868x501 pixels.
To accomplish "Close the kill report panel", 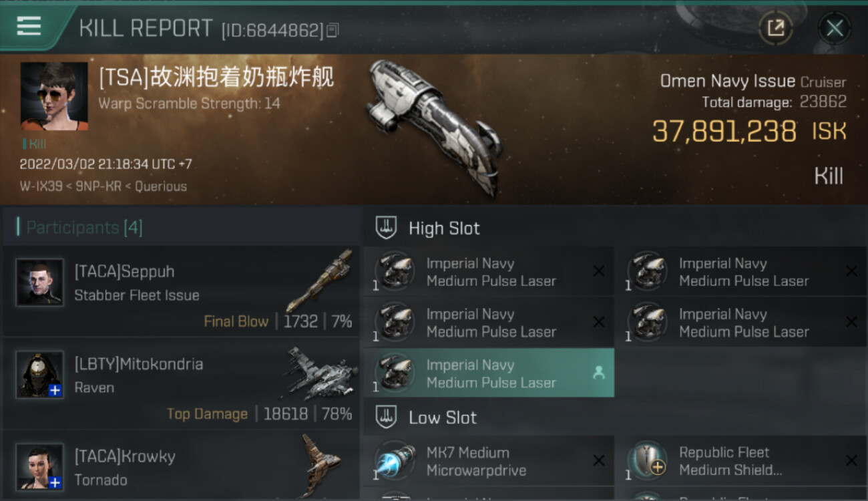I will [x=835, y=28].
